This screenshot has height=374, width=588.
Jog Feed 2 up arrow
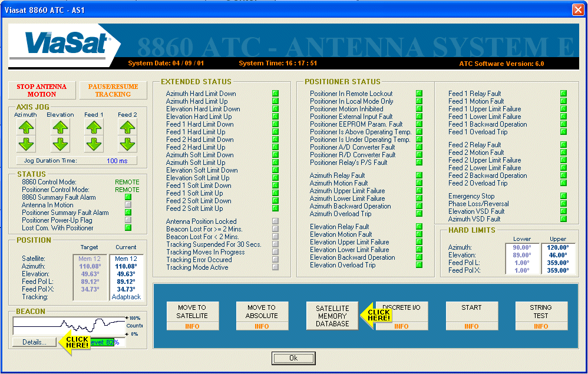[x=127, y=127]
